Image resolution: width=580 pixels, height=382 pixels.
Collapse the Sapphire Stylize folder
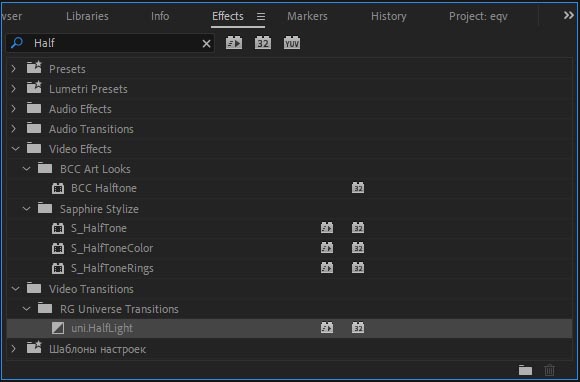26,209
